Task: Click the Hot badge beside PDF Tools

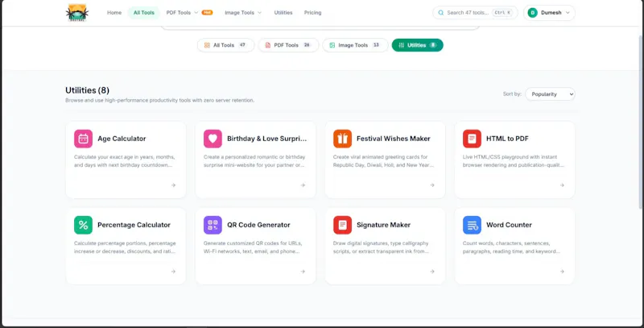Action: (x=207, y=12)
